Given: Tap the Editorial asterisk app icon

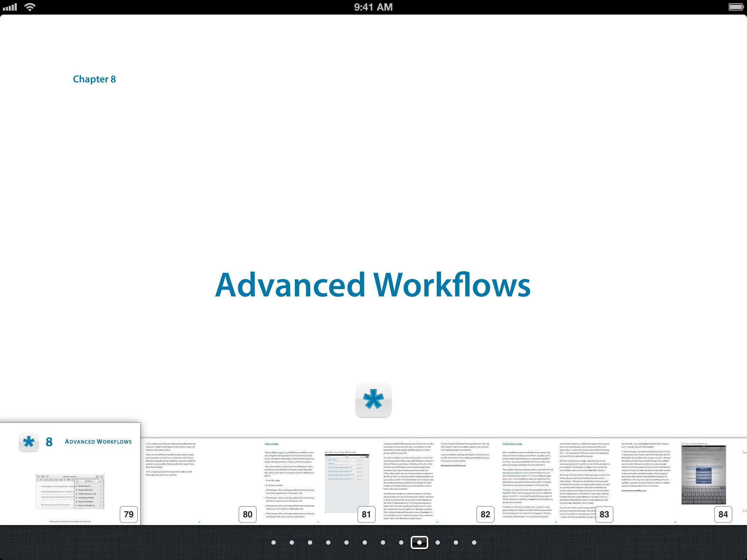Looking at the screenshot, I should 373,400.
